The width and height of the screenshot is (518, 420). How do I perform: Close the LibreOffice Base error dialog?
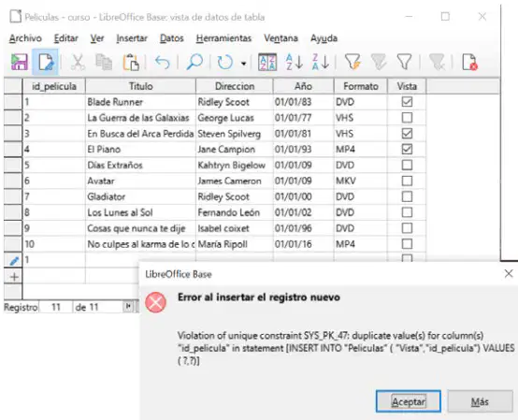click(509, 274)
